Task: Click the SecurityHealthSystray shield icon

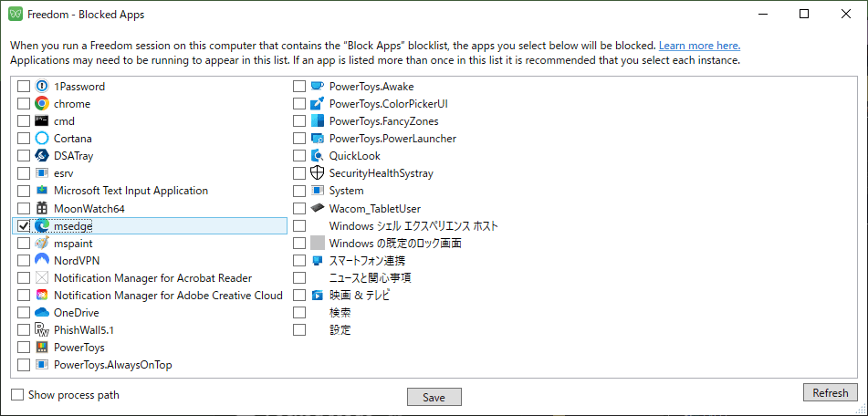Action: point(318,173)
